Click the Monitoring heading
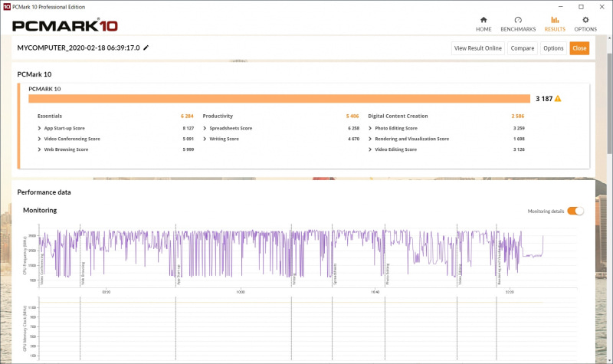The height and width of the screenshot is (364, 613). coord(40,210)
